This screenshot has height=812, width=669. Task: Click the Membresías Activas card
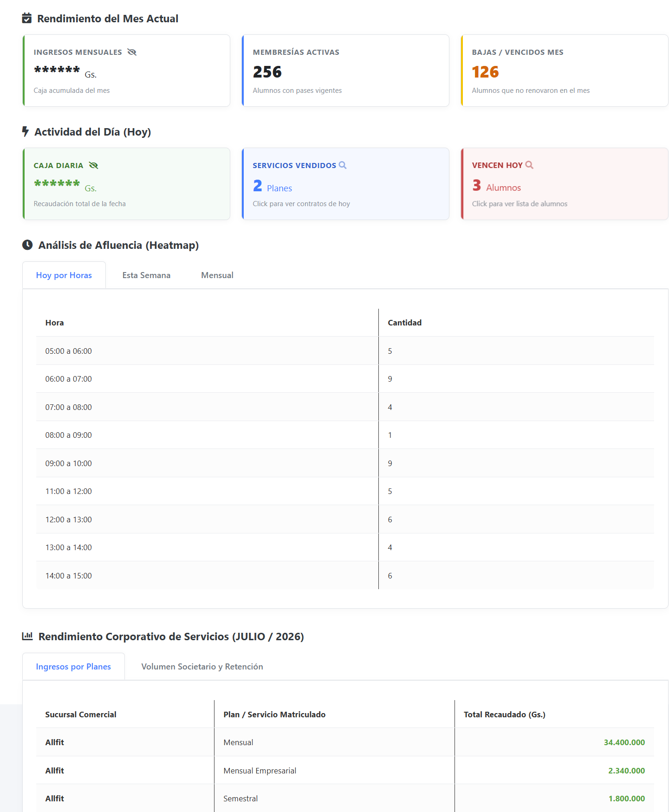[345, 71]
